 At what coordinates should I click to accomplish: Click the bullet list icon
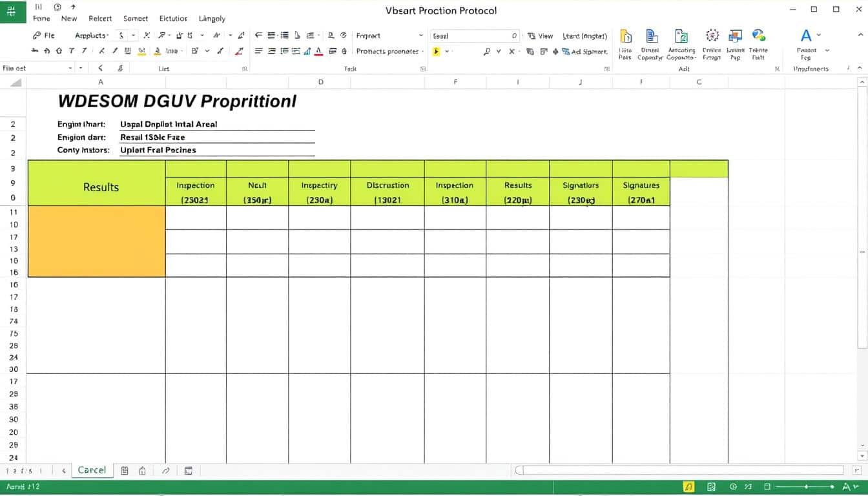284,36
